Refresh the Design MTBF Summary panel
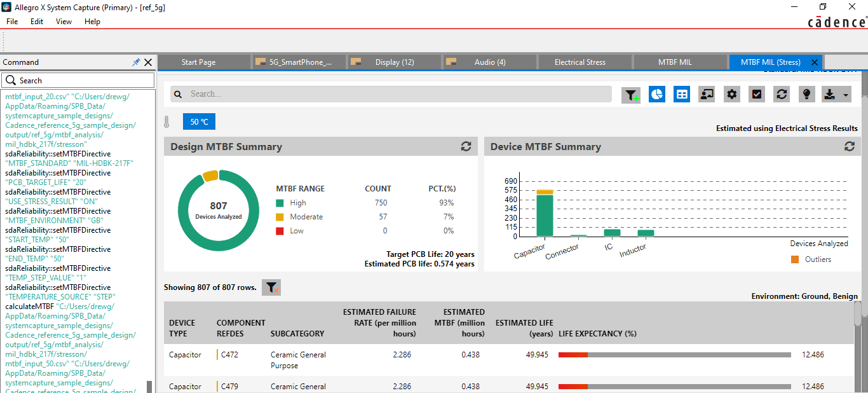Screen dimensions: 868x393 click(x=466, y=146)
